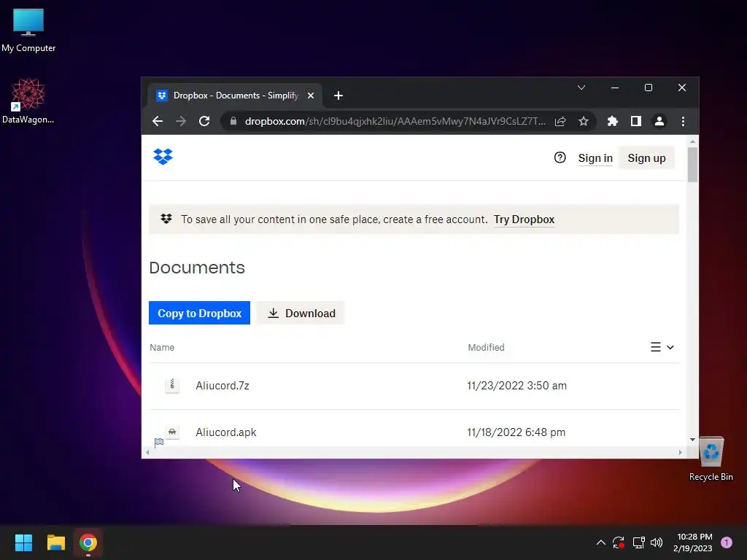747x560 pixels.
Task: Close the Dropbox browser tab
Action: pos(311,96)
